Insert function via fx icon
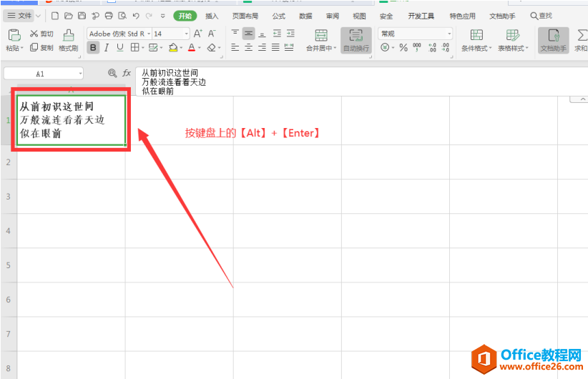The height and width of the screenshot is (379, 588). pos(127,73)
